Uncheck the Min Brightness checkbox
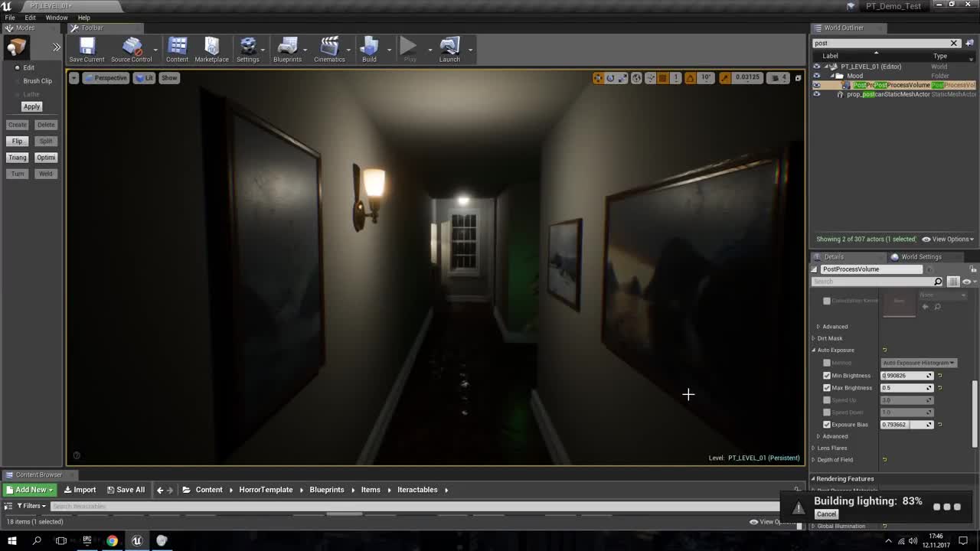This screenshot has width=980, height=551. (827, 376)
